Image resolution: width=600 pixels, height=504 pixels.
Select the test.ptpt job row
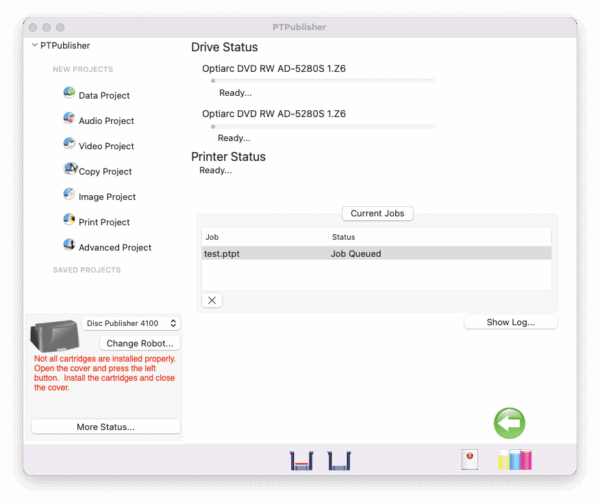coord(376,254)
